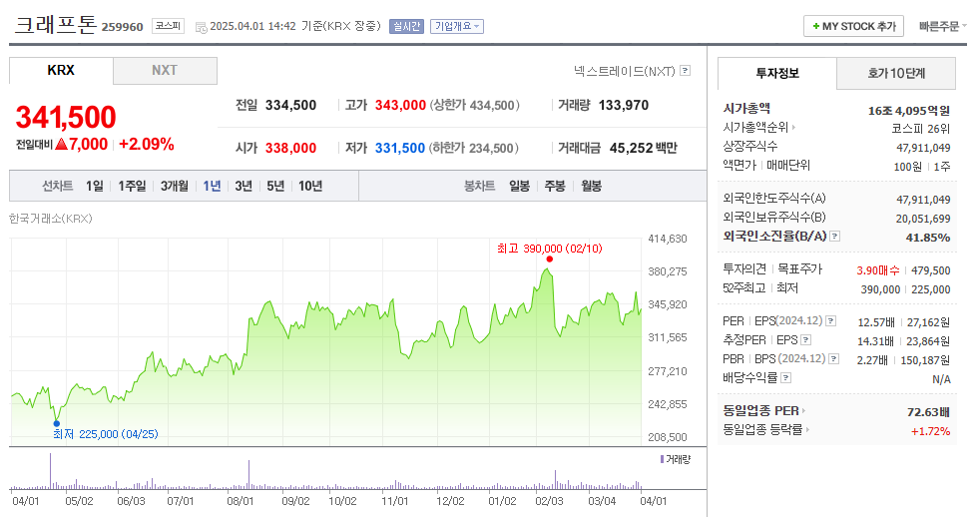Click the purple 거래량 legend marker

pos(662,459)
